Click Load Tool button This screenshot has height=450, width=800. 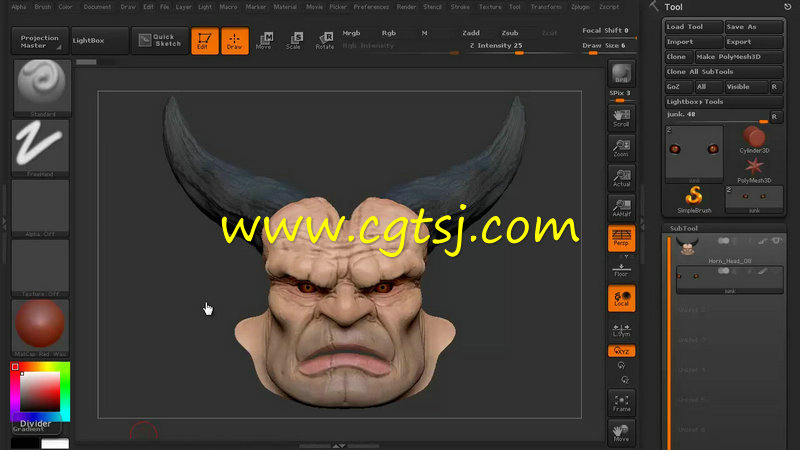[x=694, y=27]
